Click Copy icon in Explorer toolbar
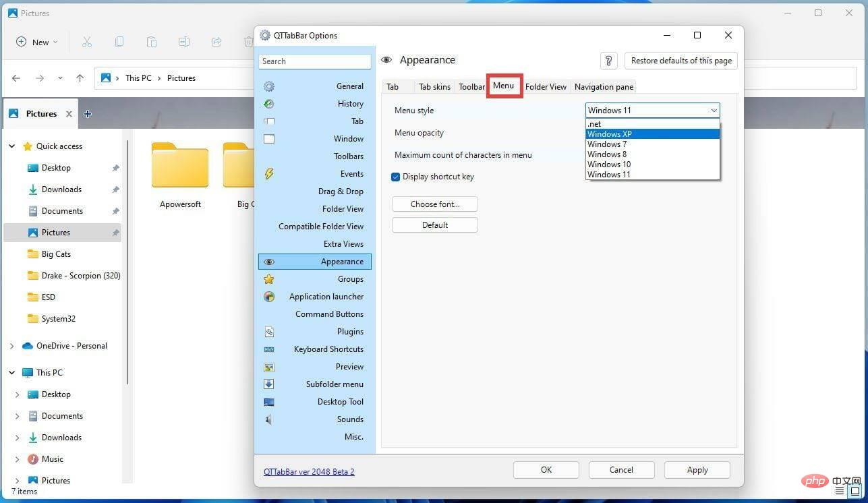 coord(119,42)
